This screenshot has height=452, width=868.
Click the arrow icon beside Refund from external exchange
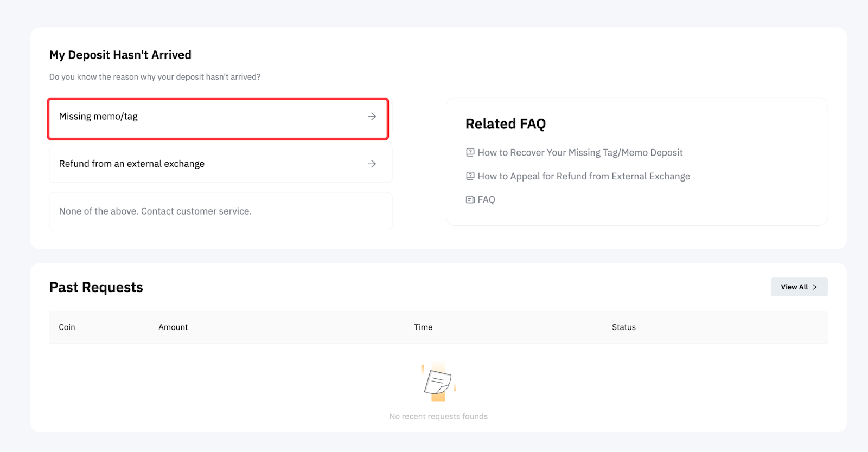pos(372,164)
